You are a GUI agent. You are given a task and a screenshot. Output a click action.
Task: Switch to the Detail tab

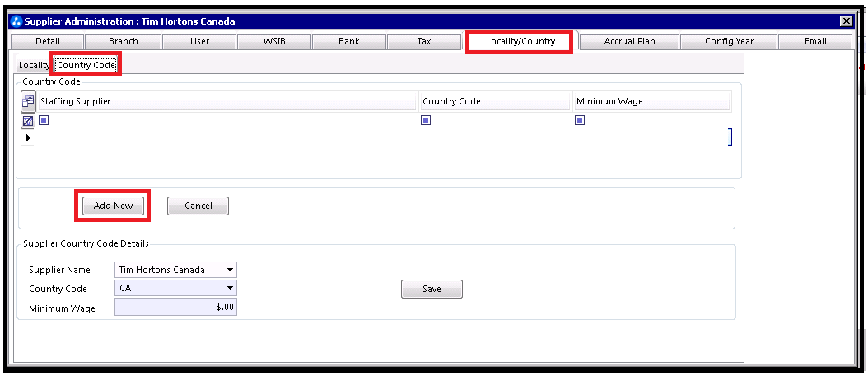click(48, 41)
